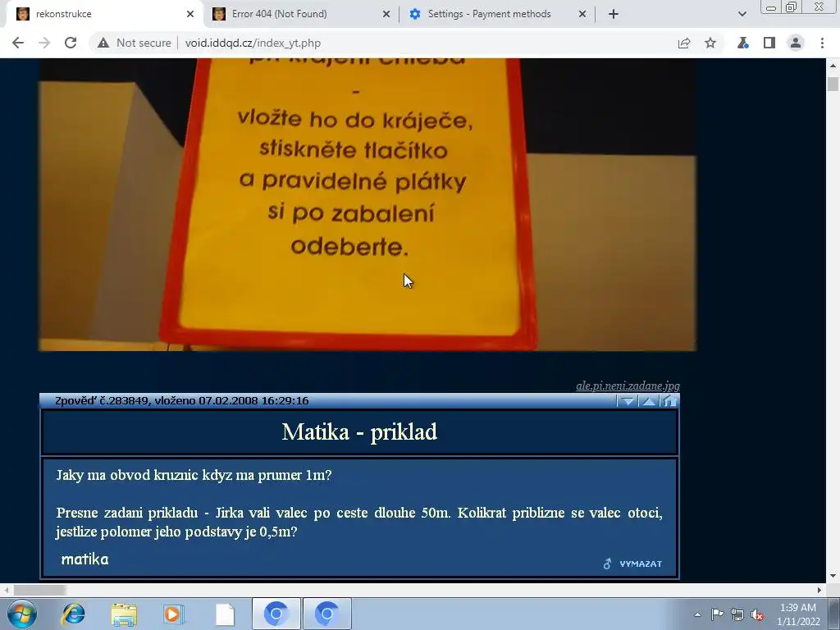Switch to rekonstrukce tab
Viewport: 840px width, 630px height.
click(x=104, y=14)
